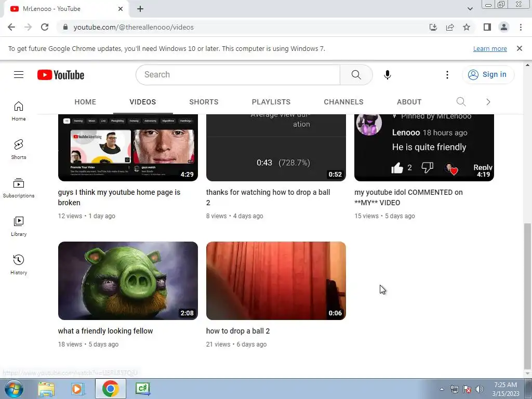The width and height of the screenshot is (532, 399).
Task: Open Subscriptions in the sidebar
Action: point(19,188)
